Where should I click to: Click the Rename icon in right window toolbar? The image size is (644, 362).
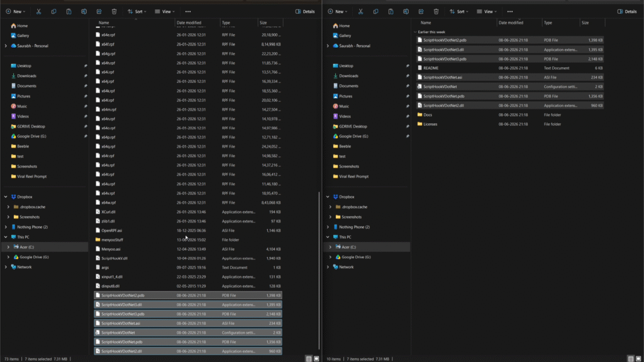[x=406, y=11]
